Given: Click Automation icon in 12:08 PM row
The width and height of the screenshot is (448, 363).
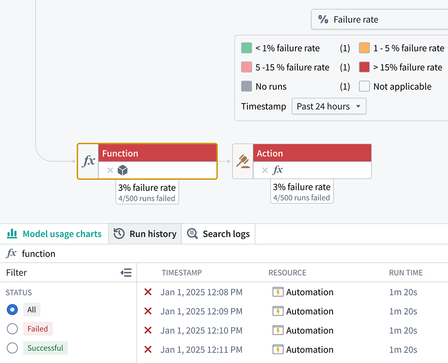Looking at the screenshot, I should coord(278,292).
